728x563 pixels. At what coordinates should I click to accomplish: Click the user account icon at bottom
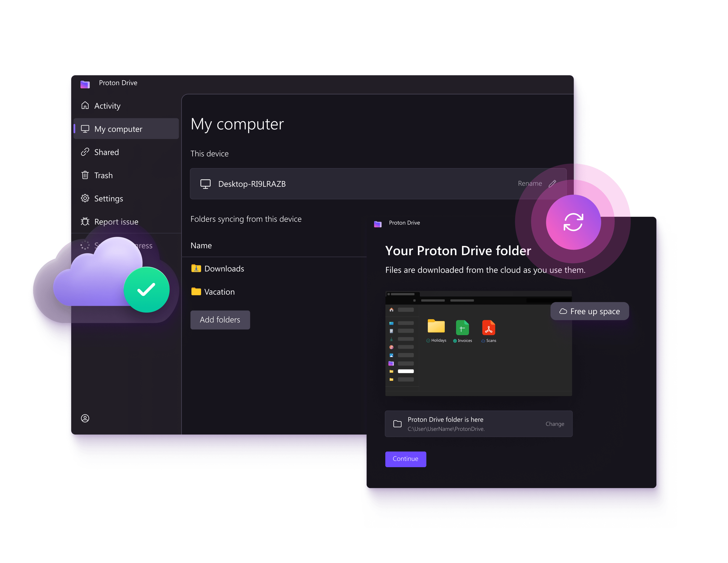coord(85,417)
